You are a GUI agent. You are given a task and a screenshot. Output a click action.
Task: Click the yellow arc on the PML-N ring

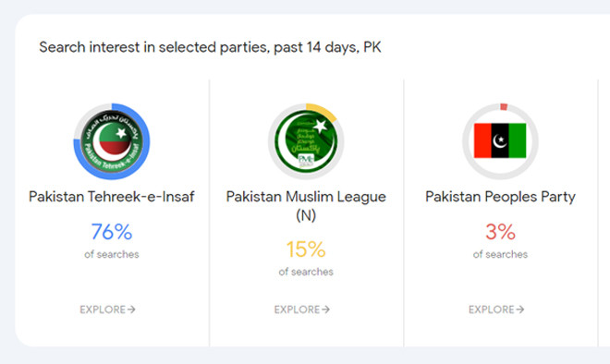[323, 110]
